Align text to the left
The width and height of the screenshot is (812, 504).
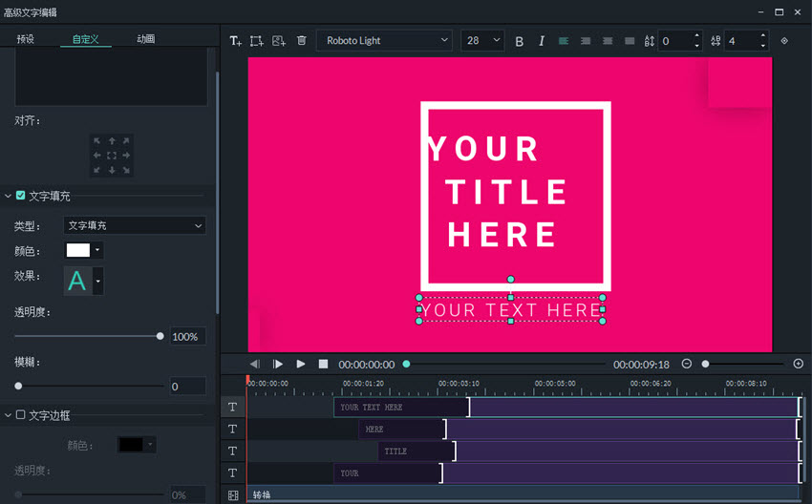click(x=564, y=41)
